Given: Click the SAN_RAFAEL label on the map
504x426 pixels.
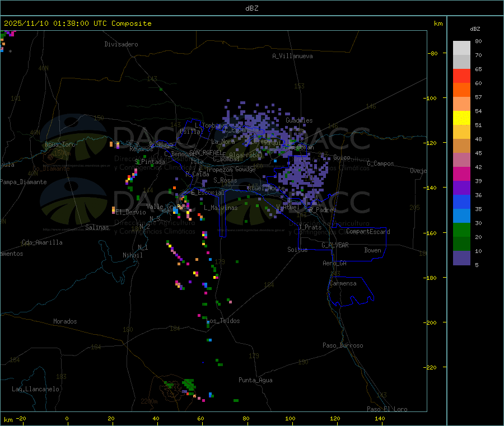Looking at the screenshot, I should coord(205,152).
